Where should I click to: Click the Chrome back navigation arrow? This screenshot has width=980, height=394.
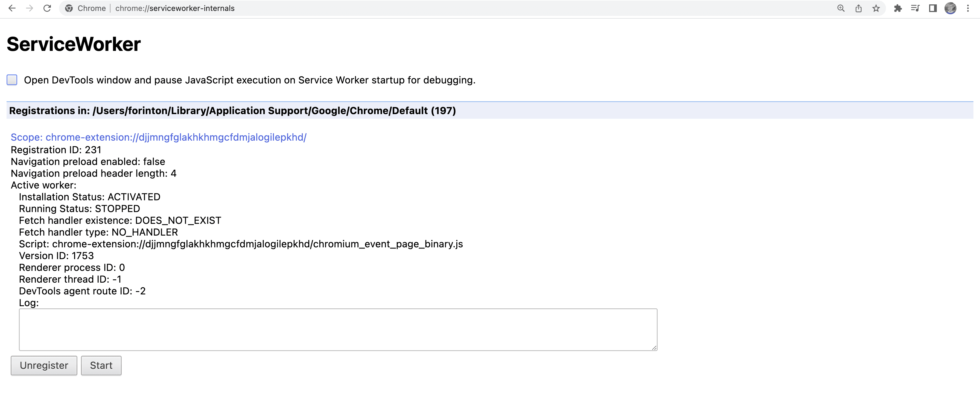click(13, 8)
